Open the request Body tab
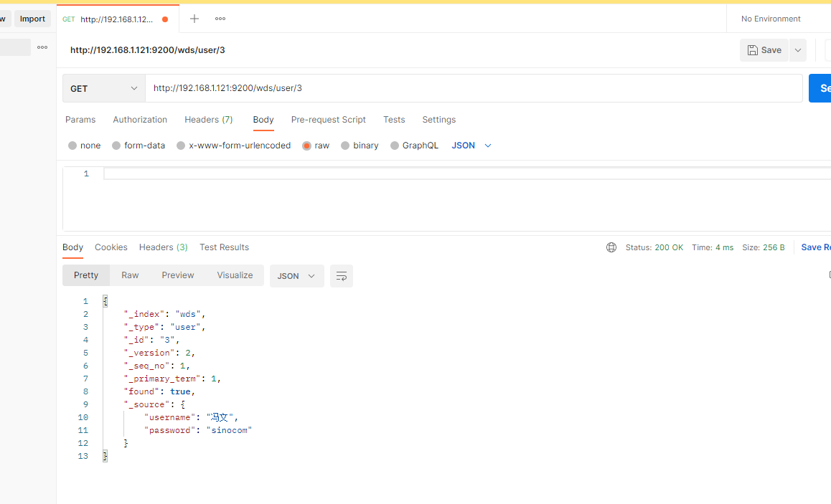The width and height of the screenshot is (831, 504). 263,120
